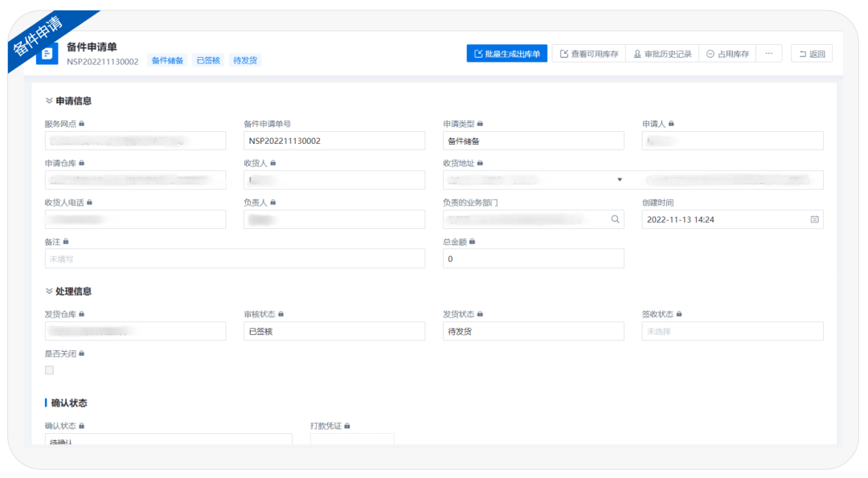The image size is (868, 478).
Task: Toggle the 是否关闭 checkbox
Action: click(x=50, y=370)
